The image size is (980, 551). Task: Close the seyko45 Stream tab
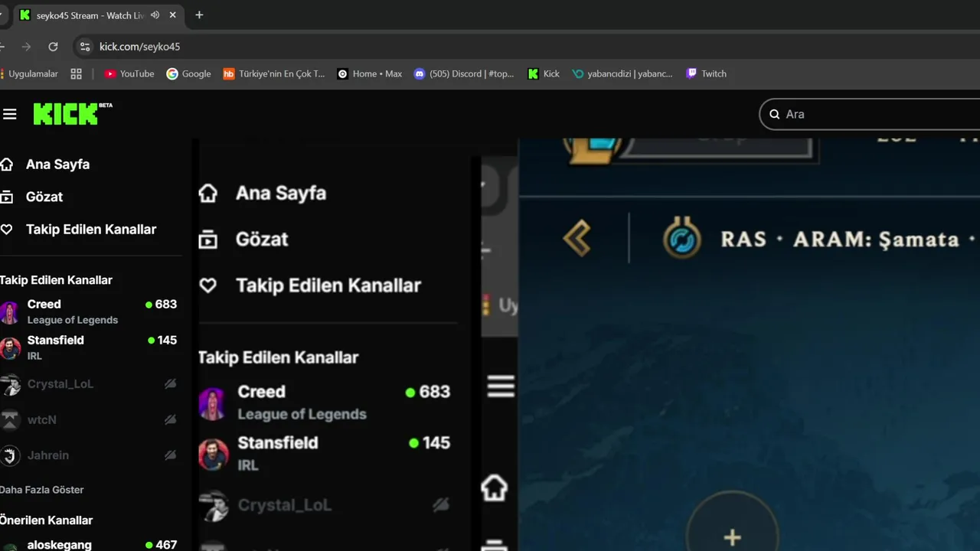[173, 15]
